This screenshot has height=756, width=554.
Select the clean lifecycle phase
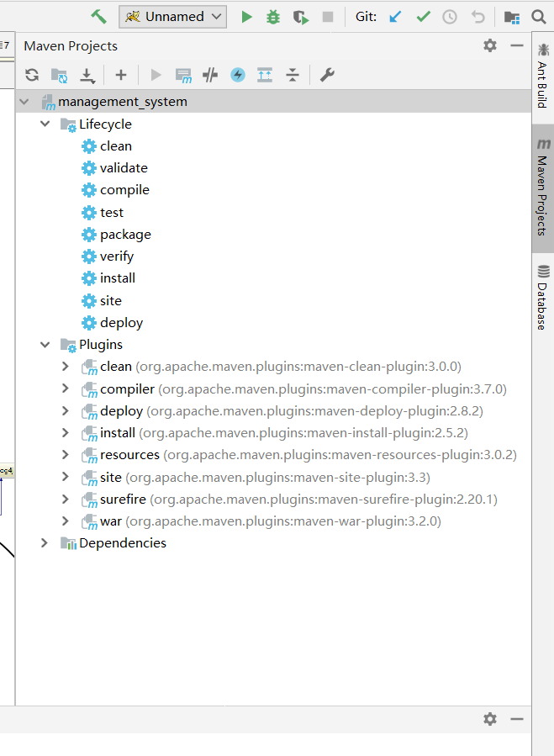(116, 146)
